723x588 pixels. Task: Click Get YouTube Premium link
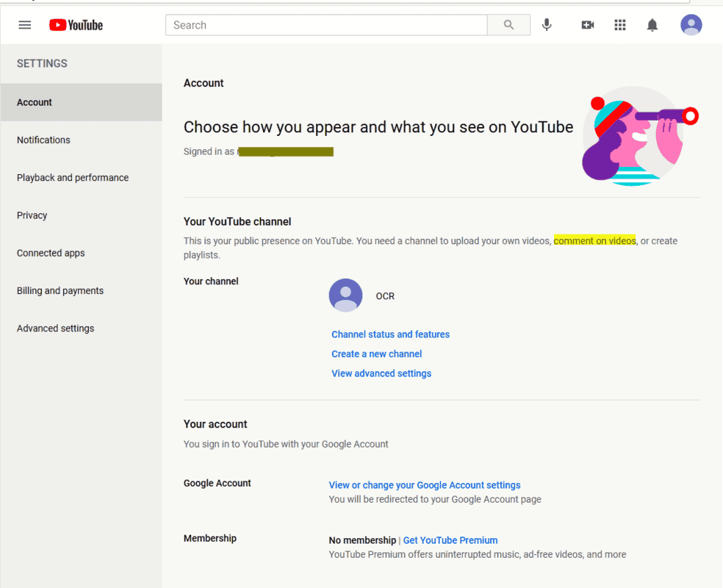[x=450, y=540]
